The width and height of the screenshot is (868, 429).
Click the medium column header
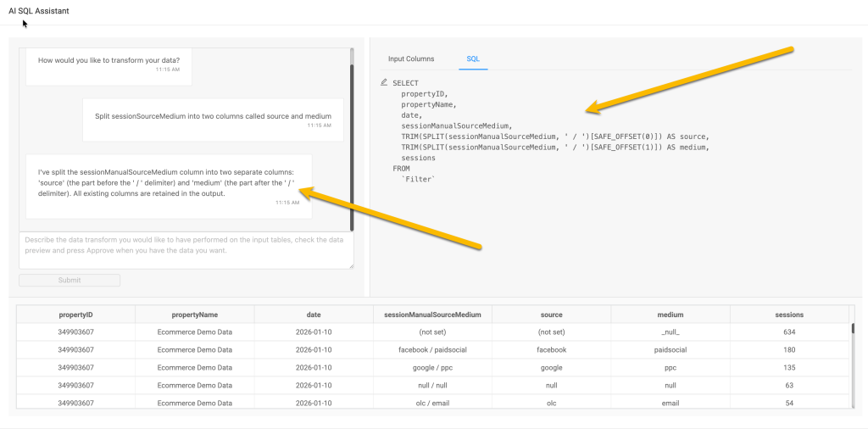point(670,315)
